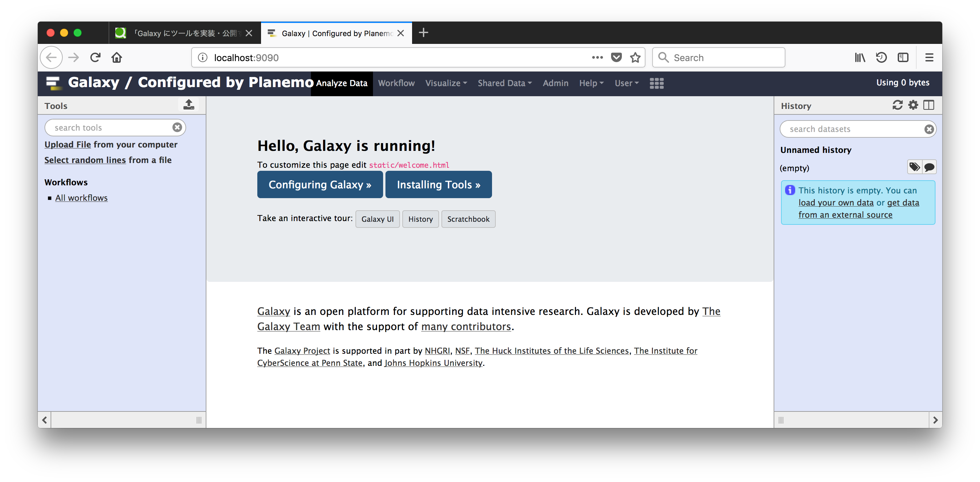Bookmark the page with the star icon

click(x=635, y=57)
